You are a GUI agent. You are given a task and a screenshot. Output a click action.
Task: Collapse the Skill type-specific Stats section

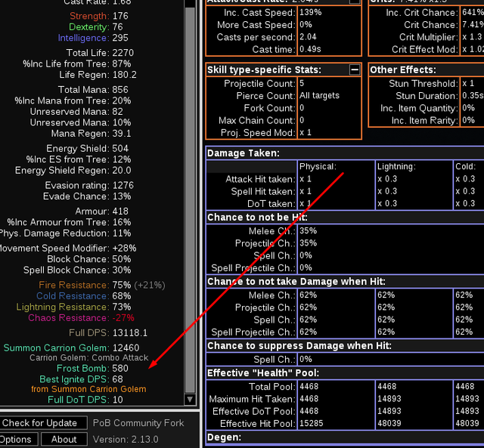355,70
